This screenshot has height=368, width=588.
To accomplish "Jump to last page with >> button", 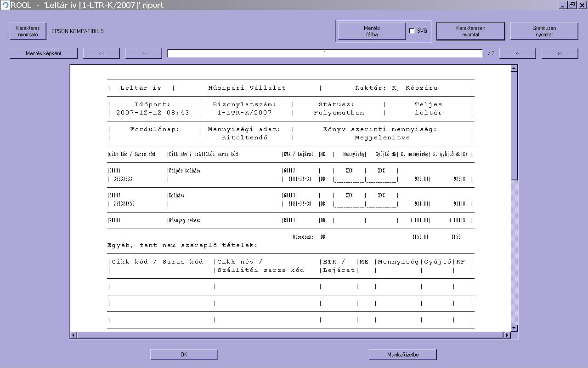I will click(560, 53).
